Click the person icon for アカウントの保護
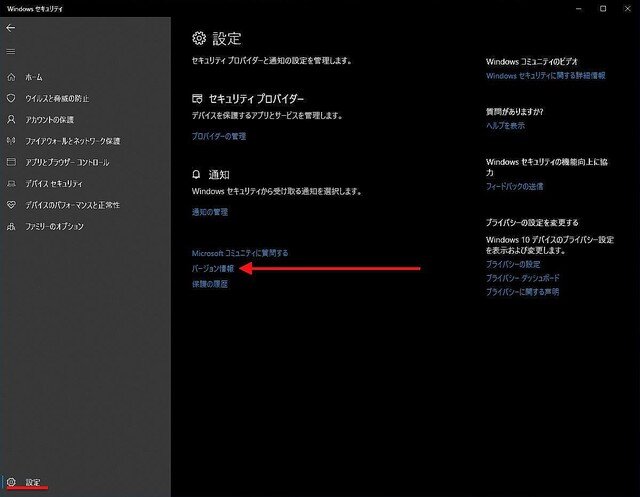640x497 pixels. (x=11, y=119)
